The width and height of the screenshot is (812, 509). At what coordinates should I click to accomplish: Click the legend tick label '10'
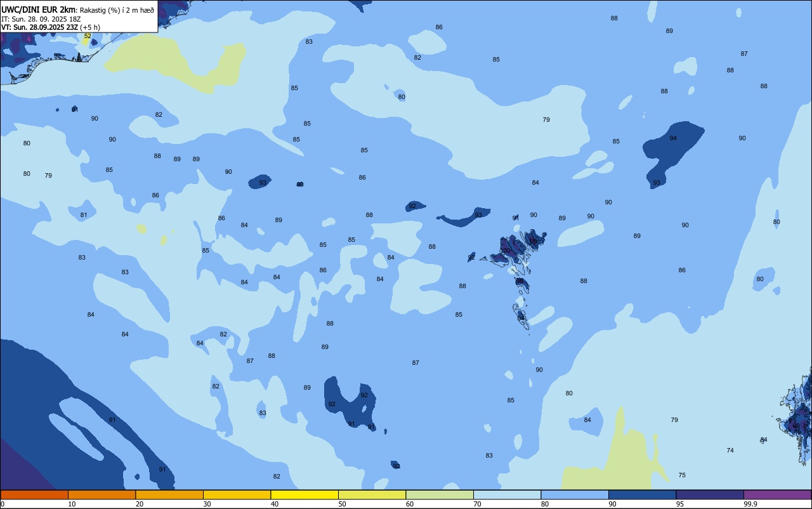(x=72, y=504)
